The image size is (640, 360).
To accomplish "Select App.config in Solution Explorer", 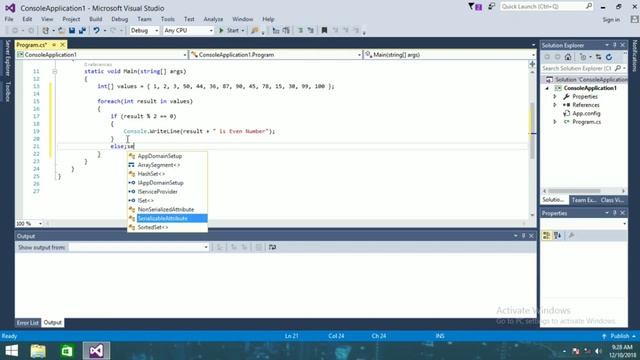I will pos(586,113).
